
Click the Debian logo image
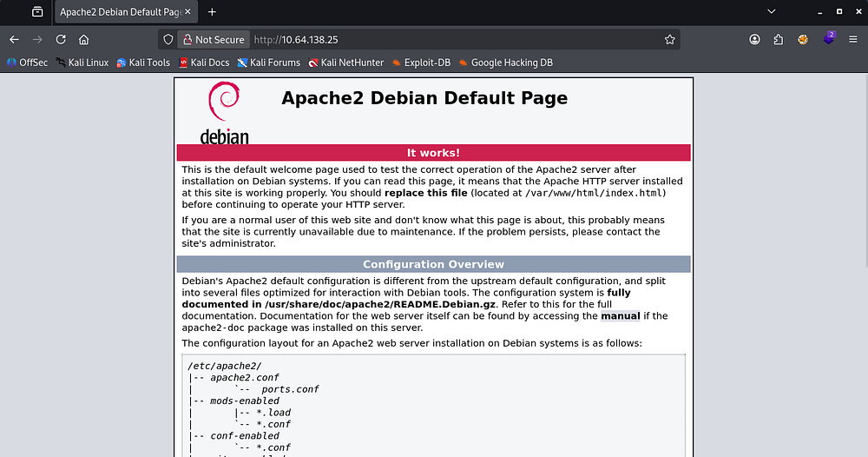224,113
